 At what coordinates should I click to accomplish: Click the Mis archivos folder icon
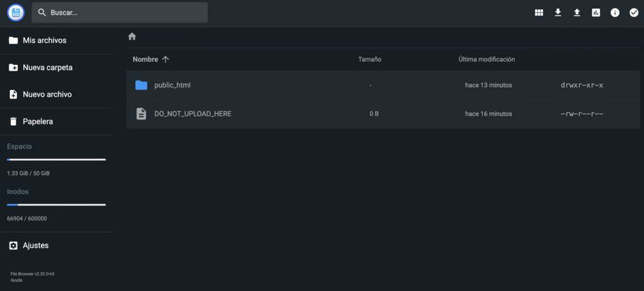pyautogui.click(x=13, y=40)
